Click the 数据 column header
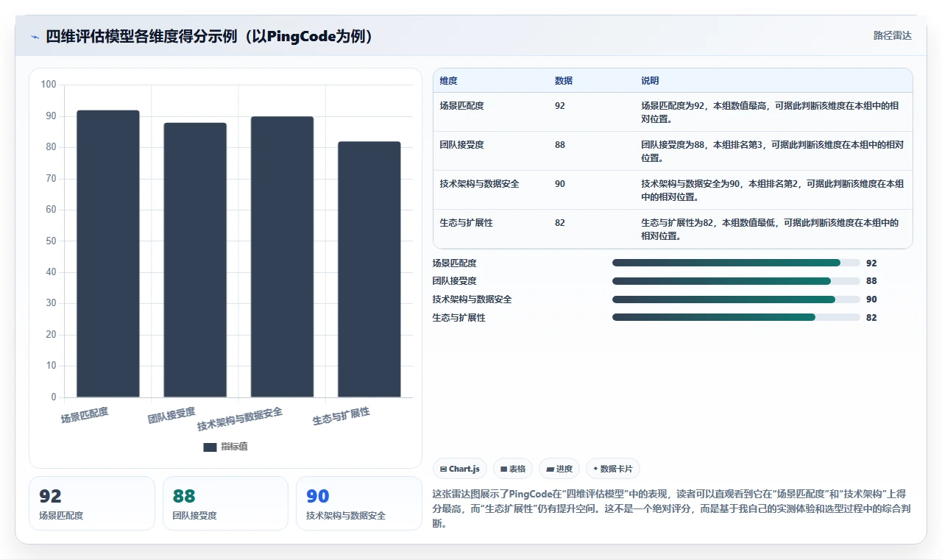The image size is (942, 560). tap(564, 81)
